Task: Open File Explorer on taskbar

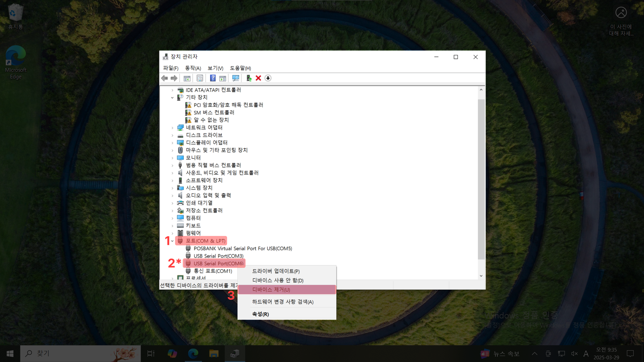Action: (214, 354)
